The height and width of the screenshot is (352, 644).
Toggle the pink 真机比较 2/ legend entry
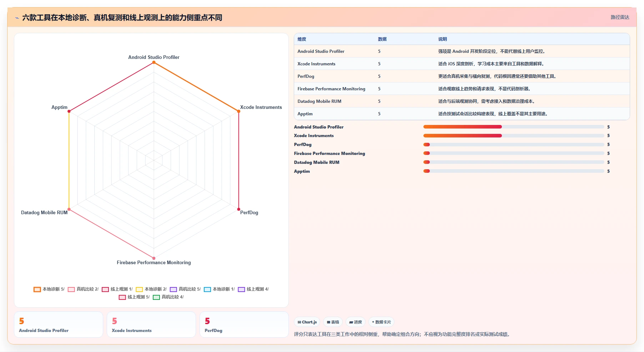[83, 289]
